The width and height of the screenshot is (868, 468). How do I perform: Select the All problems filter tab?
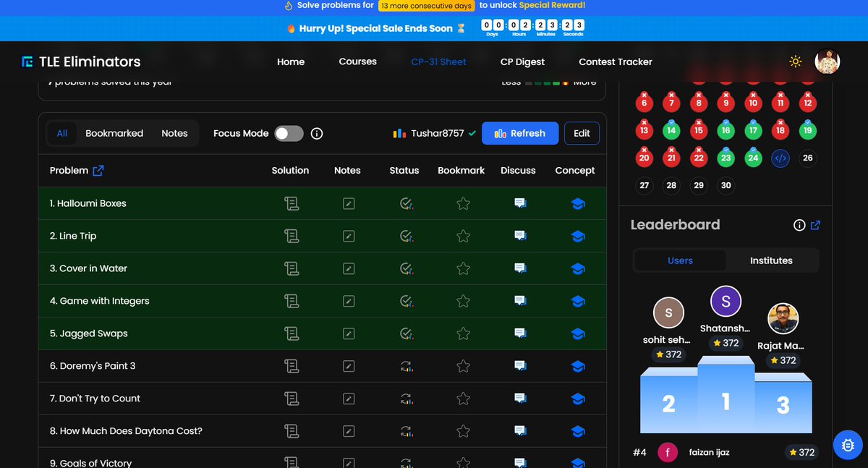[x=62, y=133]
